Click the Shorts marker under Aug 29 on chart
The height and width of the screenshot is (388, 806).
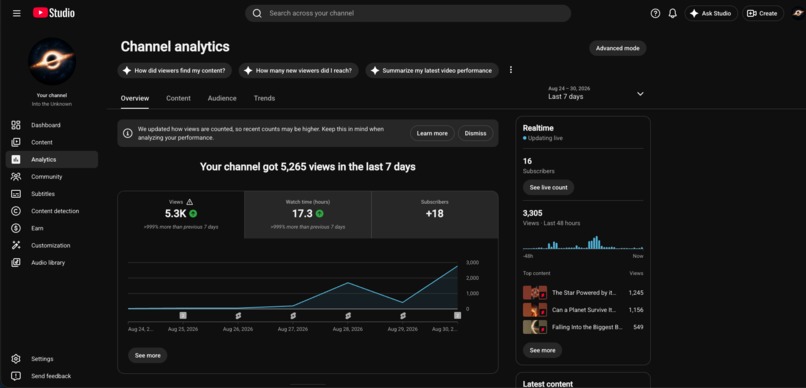[x=403, y=315]
